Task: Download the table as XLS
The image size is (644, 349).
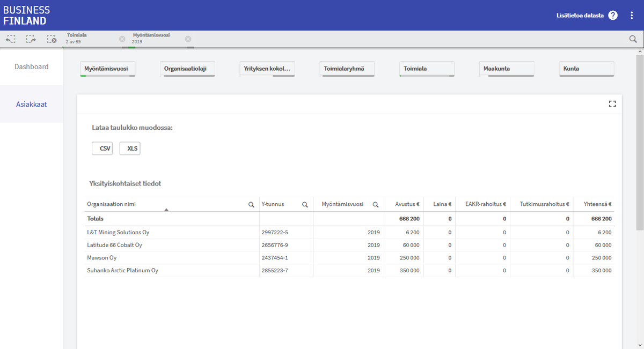Action: tap(130, 148)
